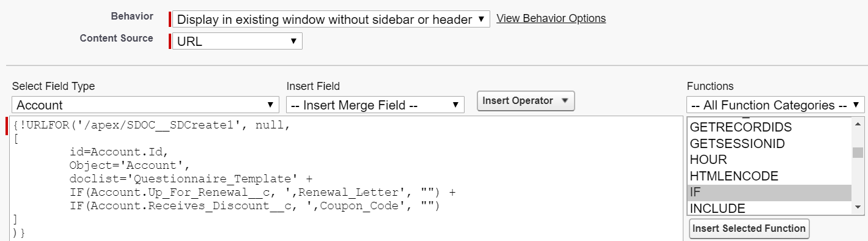Click the functions list scrollbar thumb

click(x=858, y=152)
